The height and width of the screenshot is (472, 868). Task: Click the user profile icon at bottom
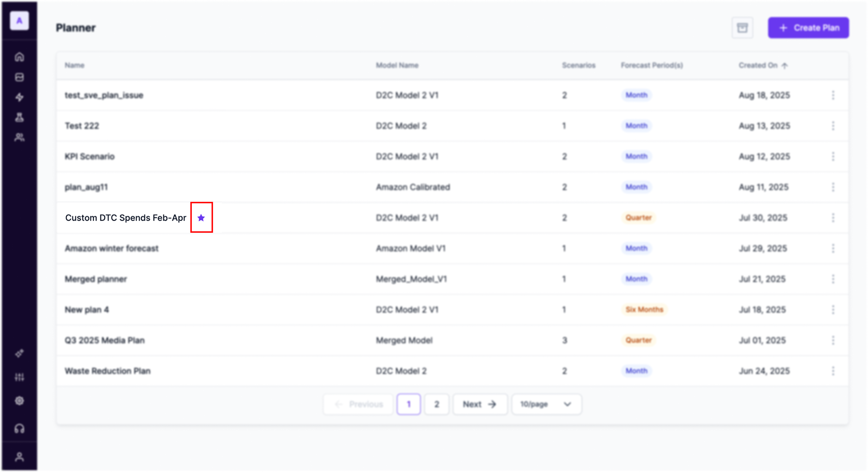(19, 456)
